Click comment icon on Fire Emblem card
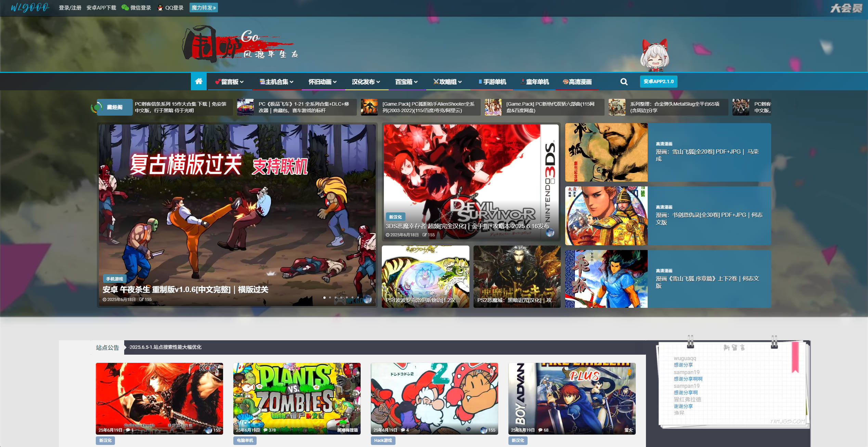868x447 pixels. pyautogui.click(x=540, y=430)
